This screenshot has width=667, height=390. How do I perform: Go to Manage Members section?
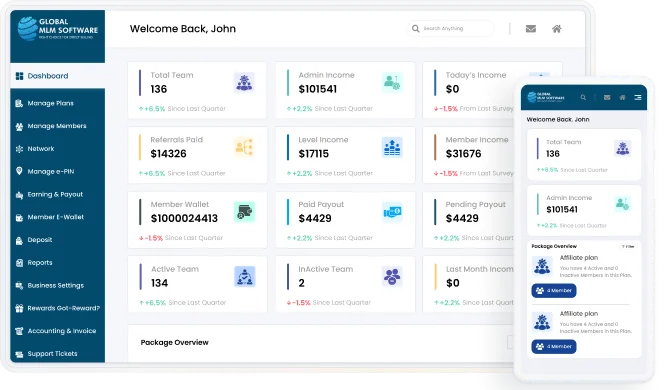tap(57, 126)
